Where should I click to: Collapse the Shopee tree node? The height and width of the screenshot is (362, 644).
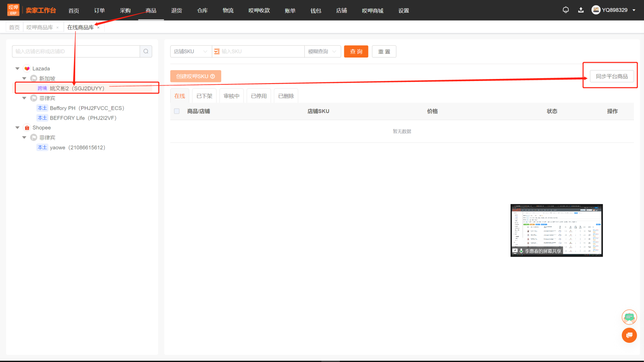(x=17, y=128)
